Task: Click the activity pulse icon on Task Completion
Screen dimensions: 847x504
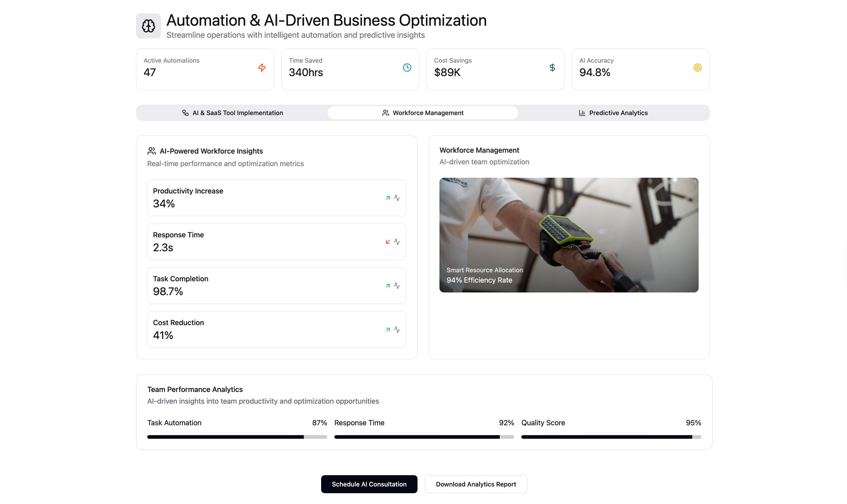Action: click(397, 286)
